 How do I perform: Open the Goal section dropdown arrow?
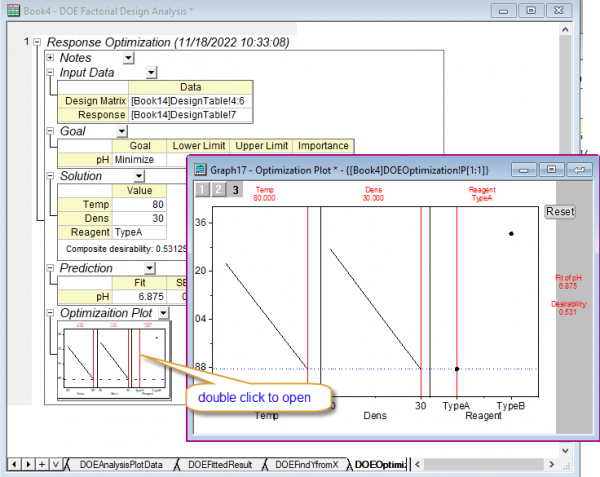click(121, 131)
